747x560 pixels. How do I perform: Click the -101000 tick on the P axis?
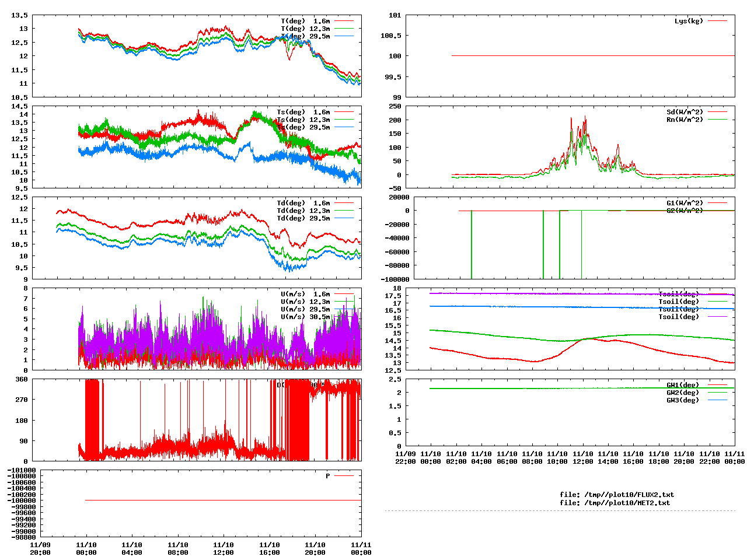(x=22, y=470)
